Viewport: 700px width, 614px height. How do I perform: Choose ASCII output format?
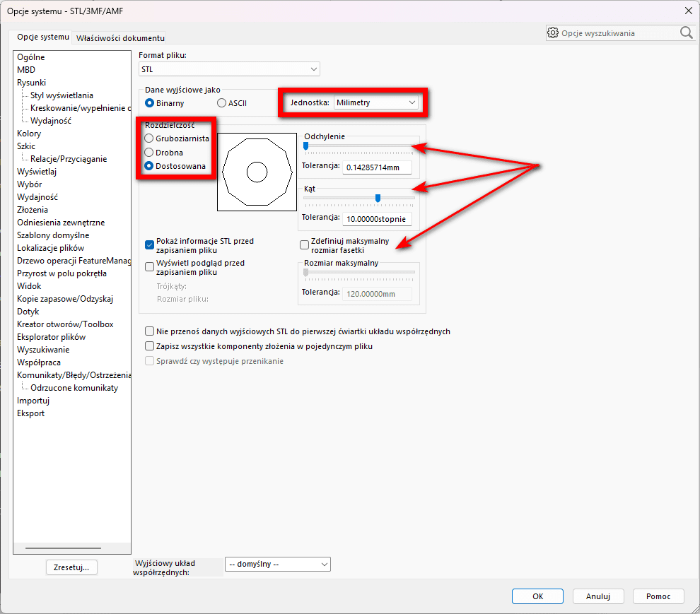[222, 103]
